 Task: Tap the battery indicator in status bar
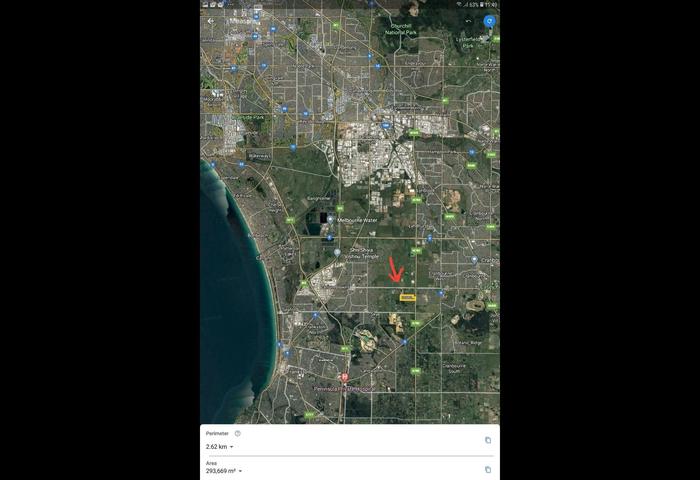[x=482, y=4]
